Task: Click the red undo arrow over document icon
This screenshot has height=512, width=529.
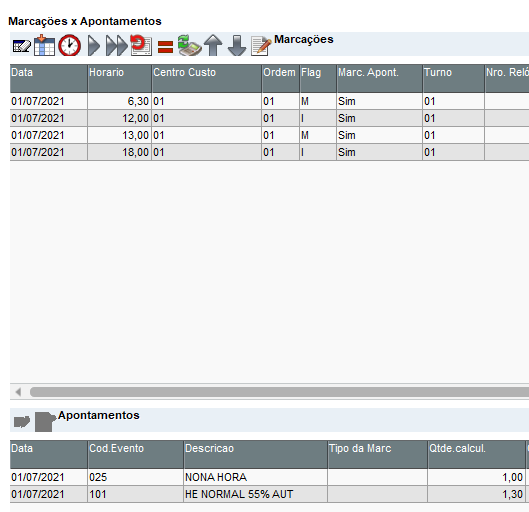Action: point(141,45)
